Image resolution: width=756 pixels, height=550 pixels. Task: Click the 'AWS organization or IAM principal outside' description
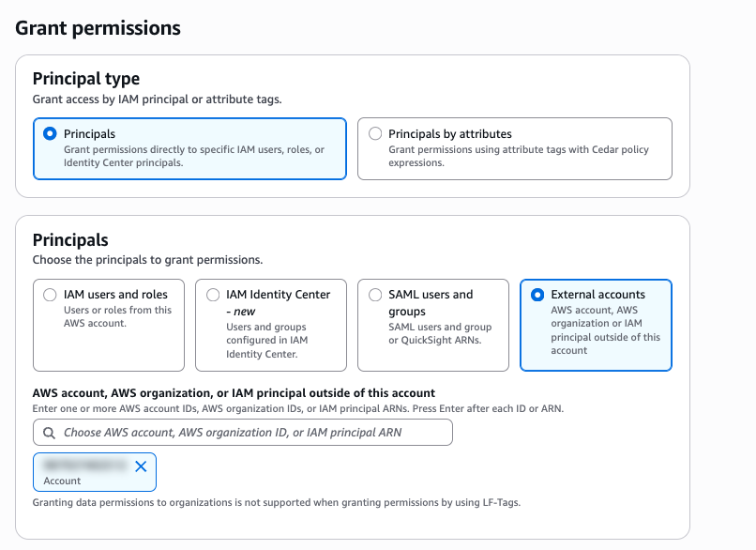[x=605, y=329]
